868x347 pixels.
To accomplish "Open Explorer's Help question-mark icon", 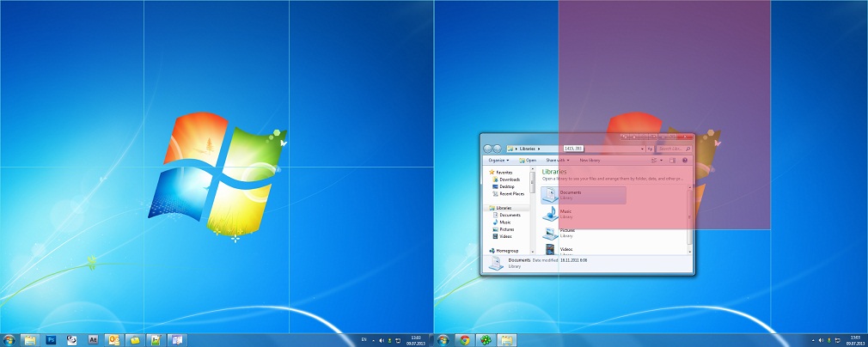I will [x=685, y=161].
